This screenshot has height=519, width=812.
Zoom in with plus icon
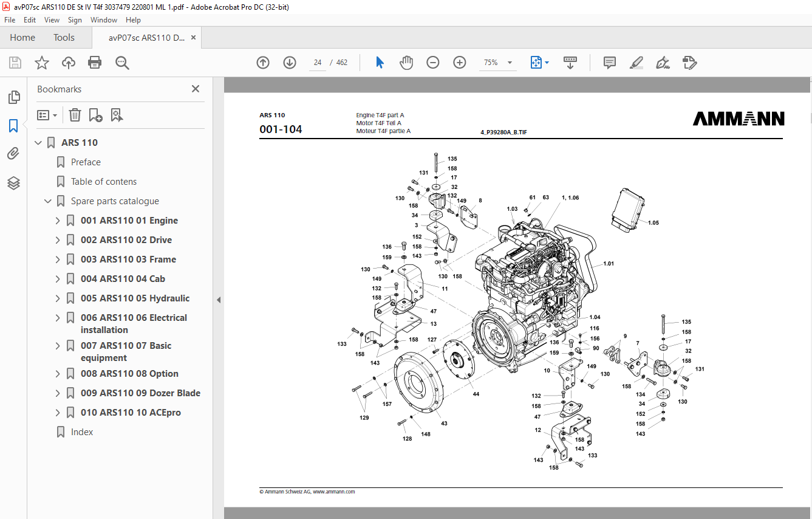point(460,63)
